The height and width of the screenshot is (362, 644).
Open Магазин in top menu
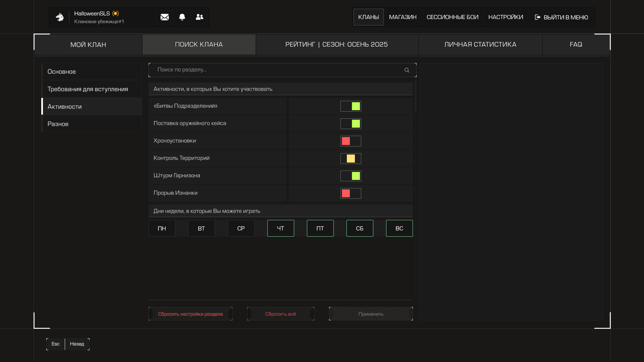click(x=402, y=17)
